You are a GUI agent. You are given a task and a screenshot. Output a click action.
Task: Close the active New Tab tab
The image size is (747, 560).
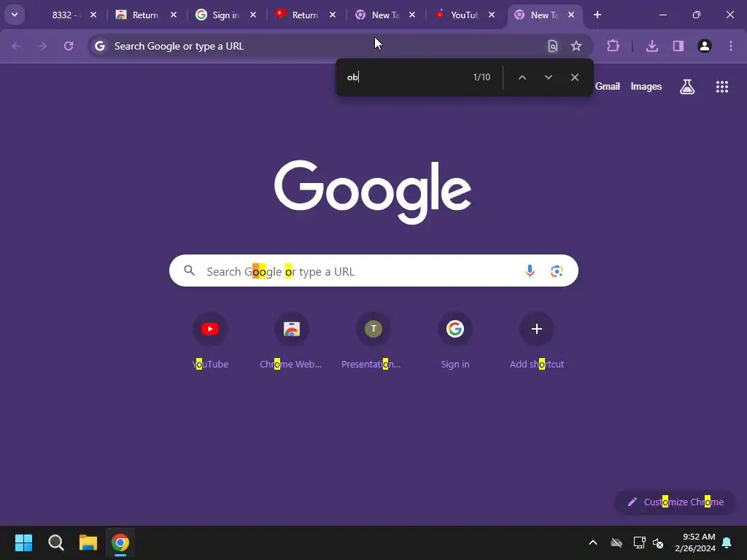pyautogui.click(x=571, y=15)
